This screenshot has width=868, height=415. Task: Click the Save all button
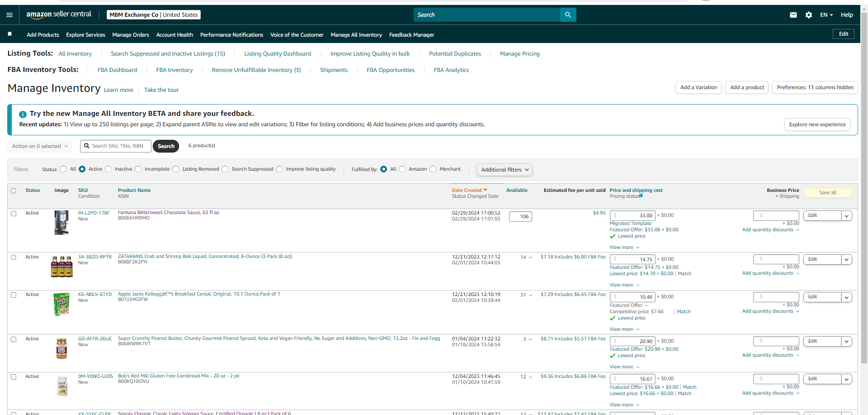[828, 193]
